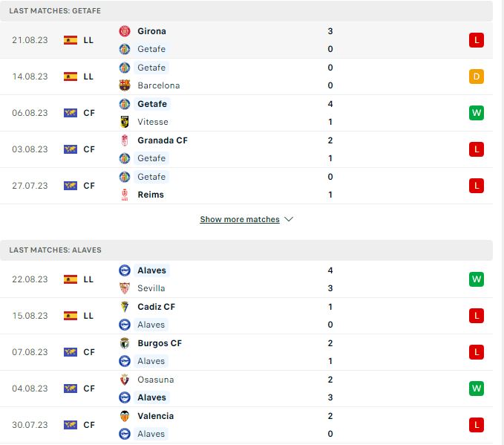
Task: Click the Reims club crest icon
Action: coord(125,195)
